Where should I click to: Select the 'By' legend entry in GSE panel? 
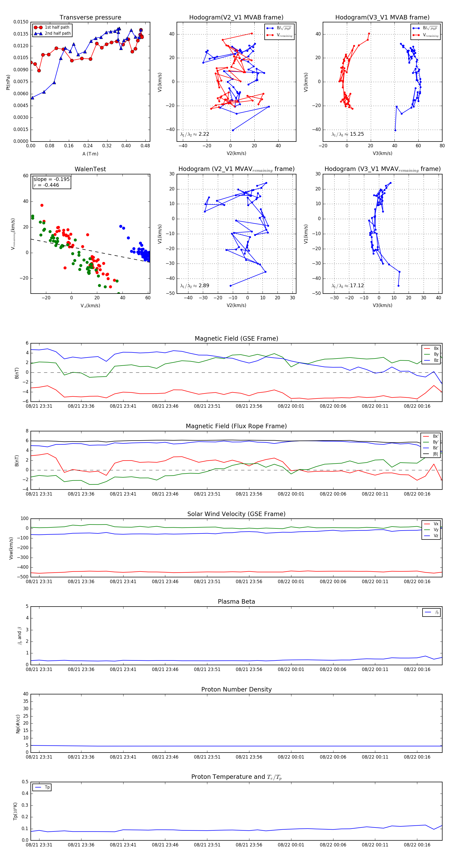pos(431,354)
